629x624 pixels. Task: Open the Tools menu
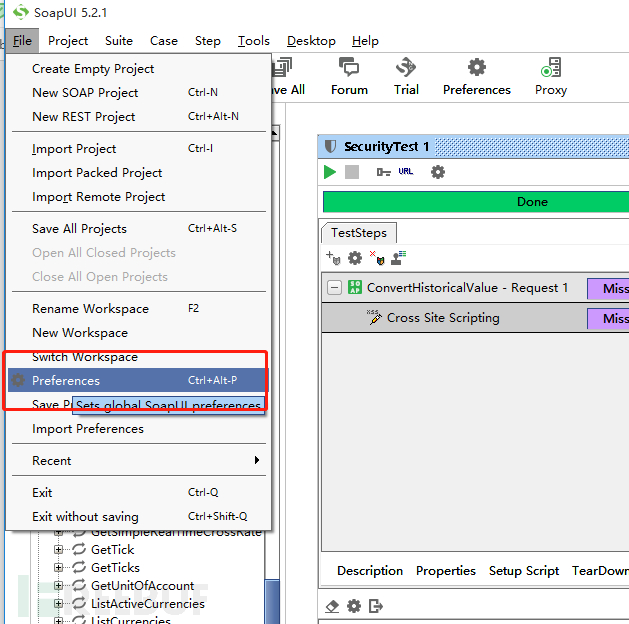click(254, 41)
